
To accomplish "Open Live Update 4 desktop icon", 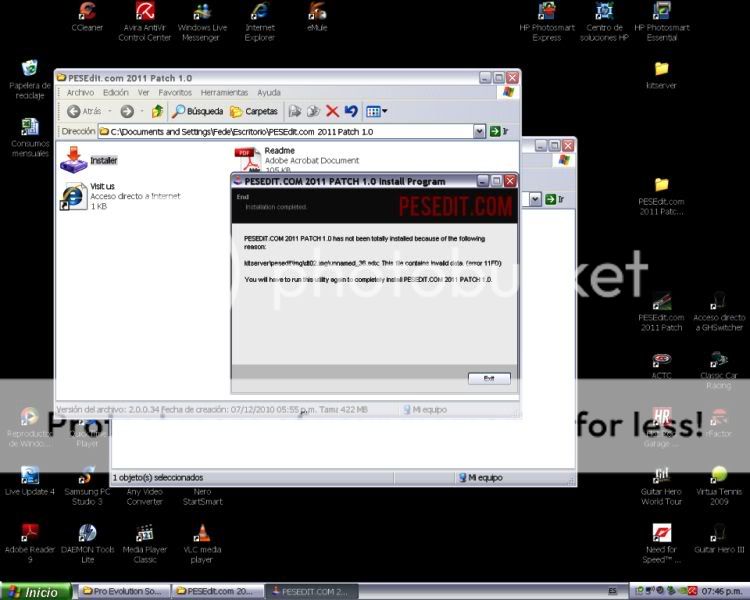I will tap(30, 481).
